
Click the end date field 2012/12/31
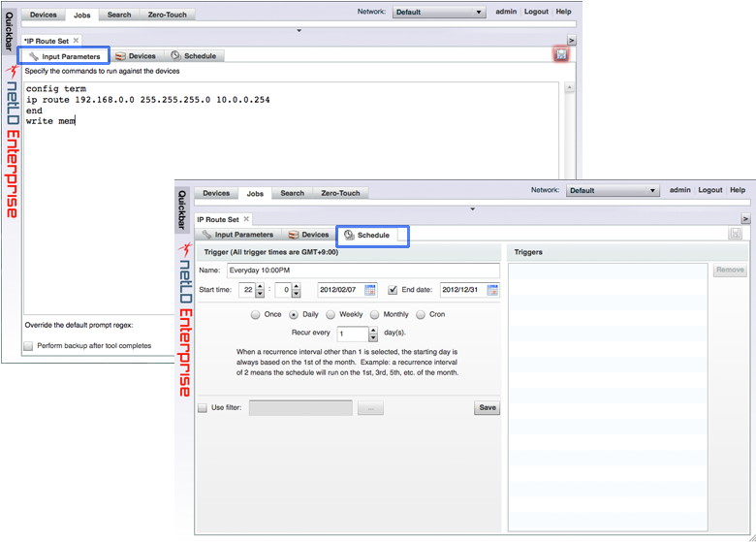tap(463, 290)
